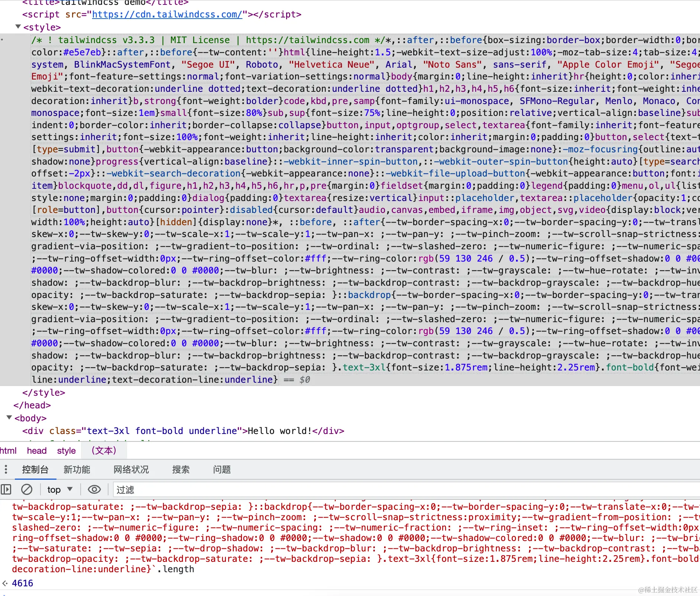Select the closing </style> tag line
This screenshot has height=596, width=700.
(44, 393)
